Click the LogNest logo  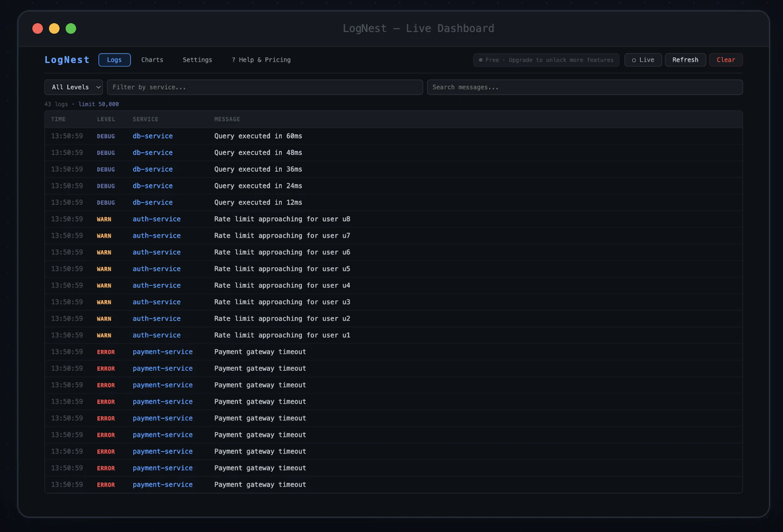point(67,60)
